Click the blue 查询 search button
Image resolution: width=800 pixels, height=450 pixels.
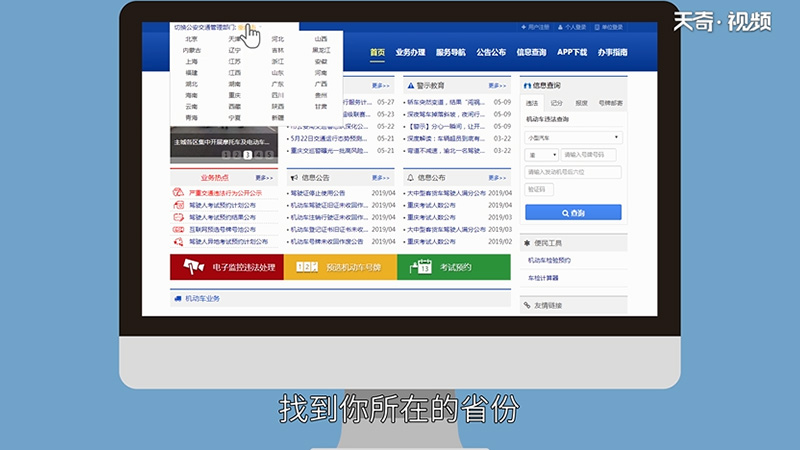point(573,213)
